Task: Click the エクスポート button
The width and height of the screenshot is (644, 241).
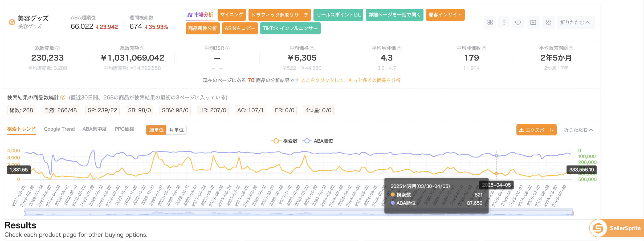Action: pos(536,130)
